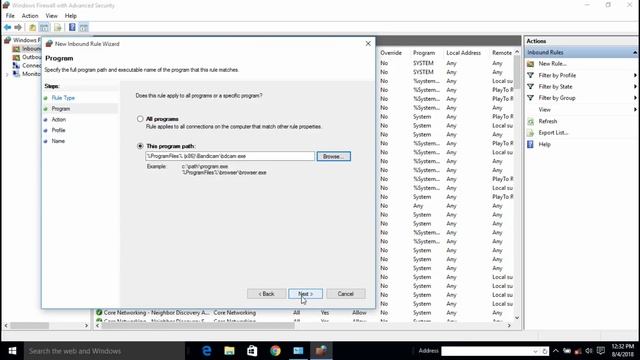The height and width of the screenshot is (360, 640).
Task: Sort by the Override column header
Action: tap(391, 53)
